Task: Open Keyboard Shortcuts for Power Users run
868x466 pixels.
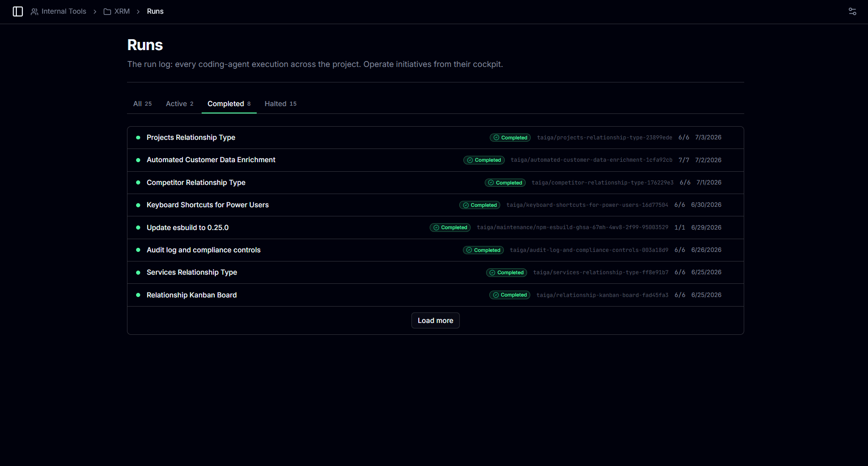Action: [x=436, y=205]
